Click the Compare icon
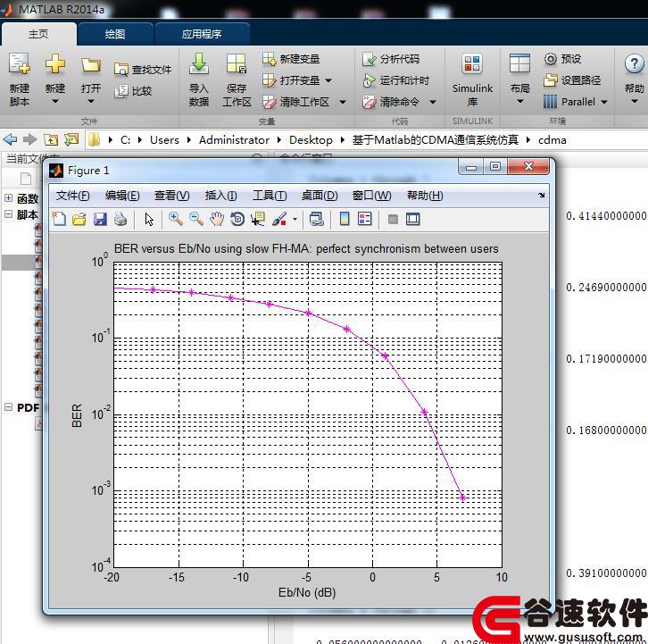This screenshot has height=644, width=648. (121, 91)
